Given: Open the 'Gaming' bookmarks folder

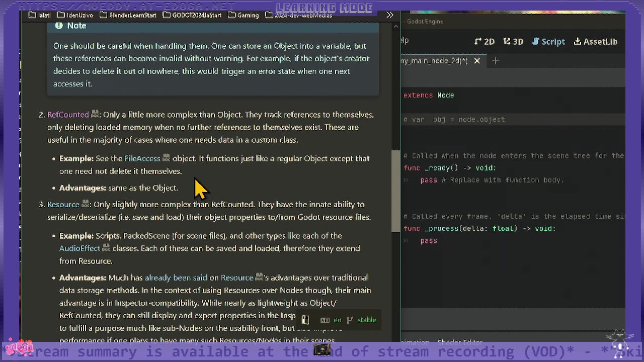Looking at the screenshot, I should click(243, 15).
